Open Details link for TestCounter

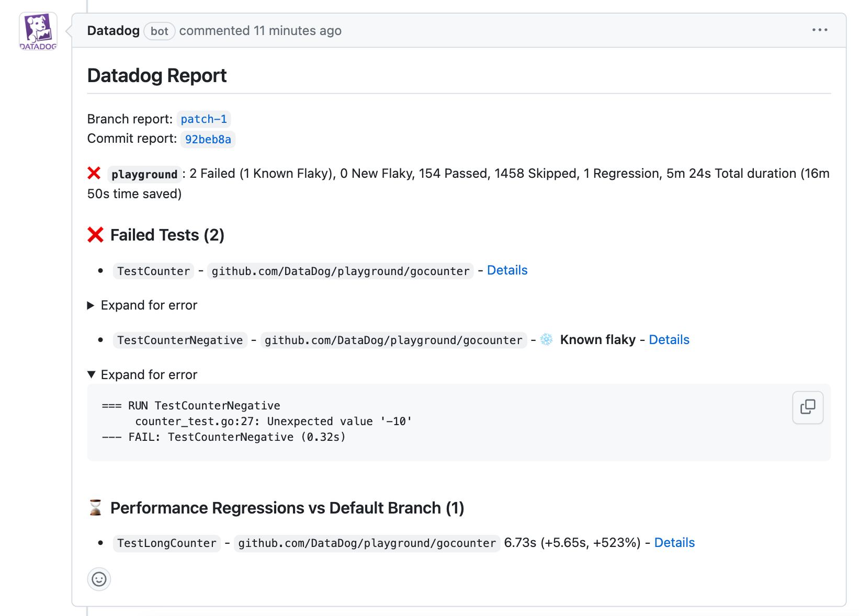[x=507, y=270]
